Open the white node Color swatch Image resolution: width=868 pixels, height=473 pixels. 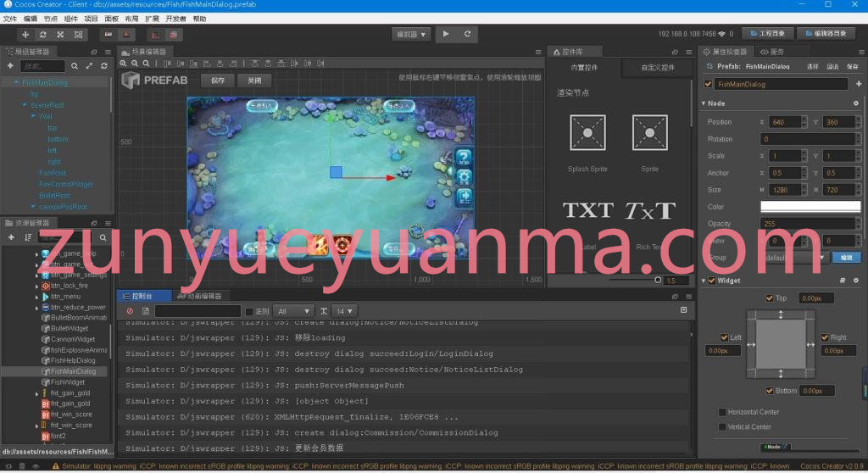pos(810,207)
